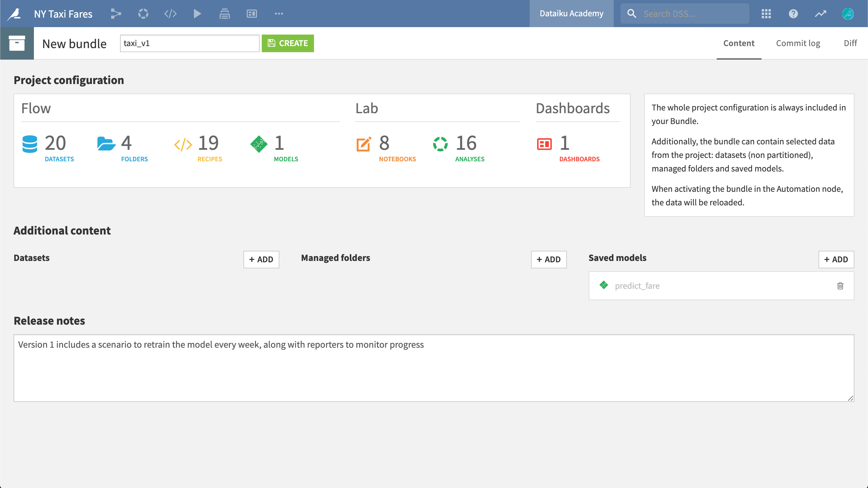Click the green CREATE button
The height and width of the screenshot is (488, 868).
point(288,43)
